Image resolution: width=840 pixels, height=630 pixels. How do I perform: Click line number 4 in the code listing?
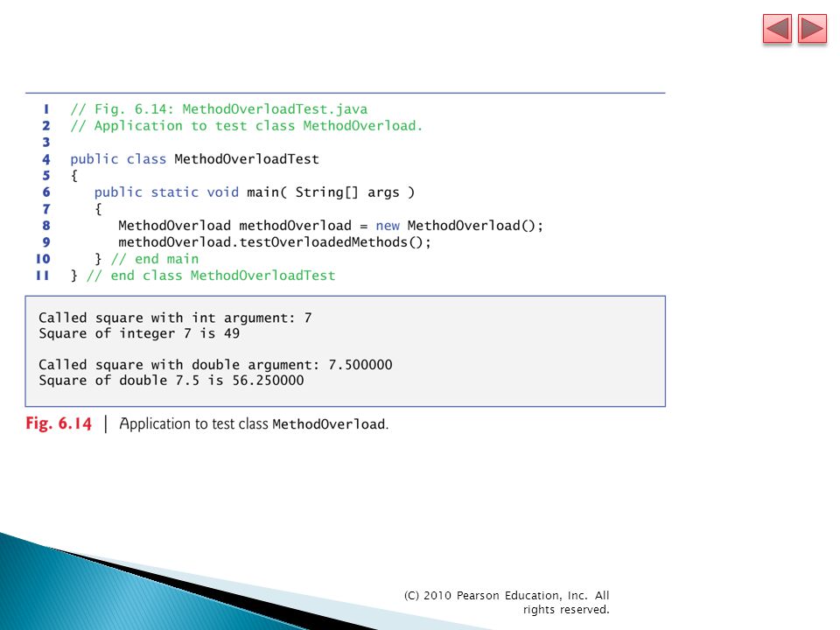tap(46, 159)
